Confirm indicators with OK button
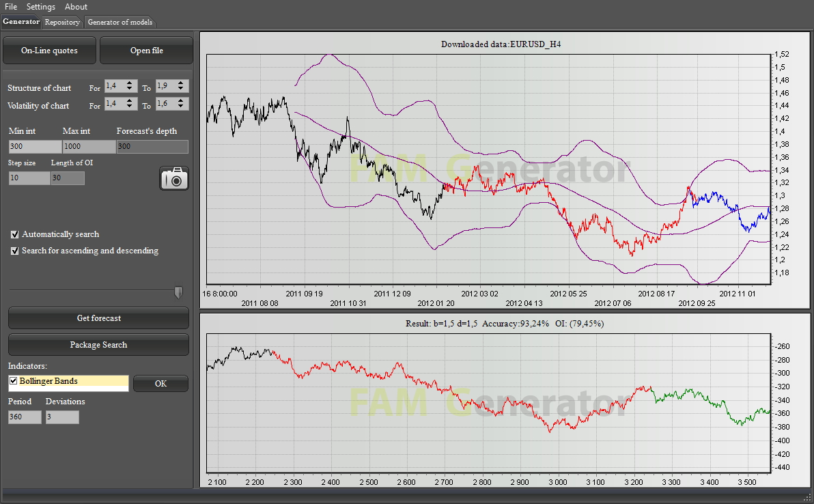 [160, 384]
